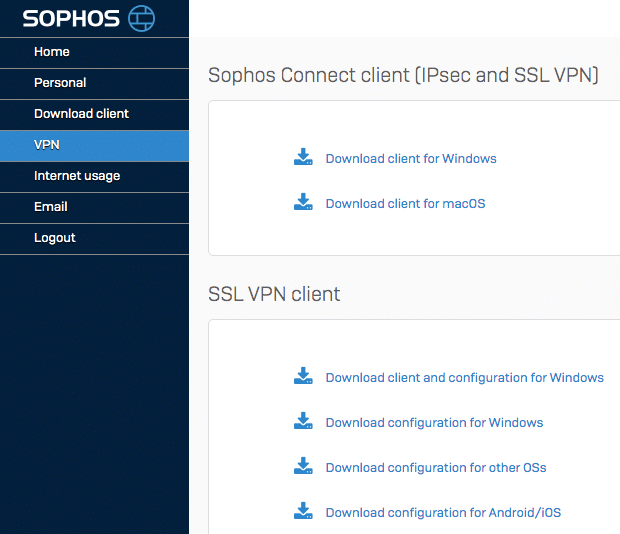Click the Download configuration for Windows link
Image resolution: width=620 pixels, height=534 pixels.
point(434,423)
